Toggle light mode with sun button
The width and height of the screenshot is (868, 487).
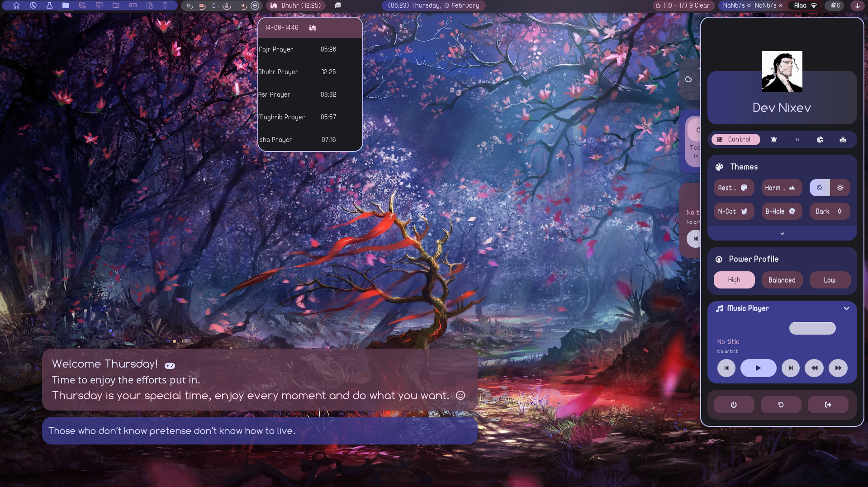point(840,188)
